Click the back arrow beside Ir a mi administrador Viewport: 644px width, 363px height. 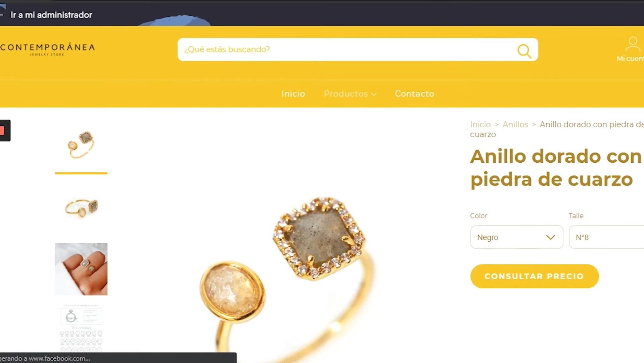click(2, 15)
